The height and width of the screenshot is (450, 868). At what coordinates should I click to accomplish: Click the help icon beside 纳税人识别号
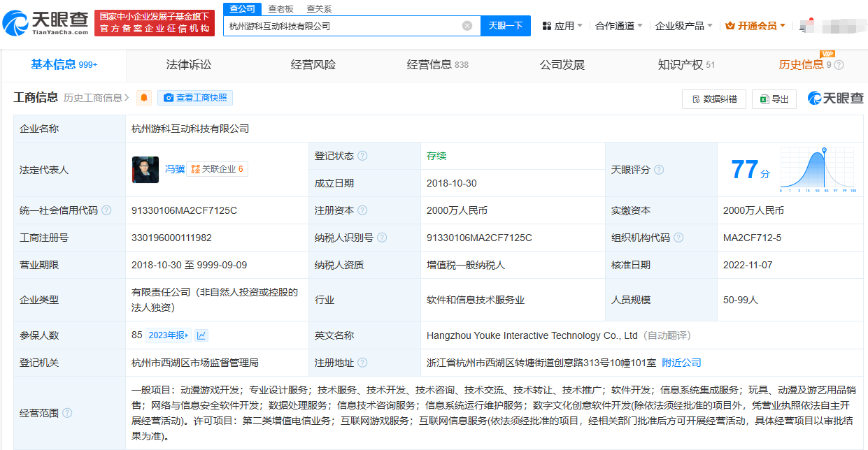click(382, 238)
